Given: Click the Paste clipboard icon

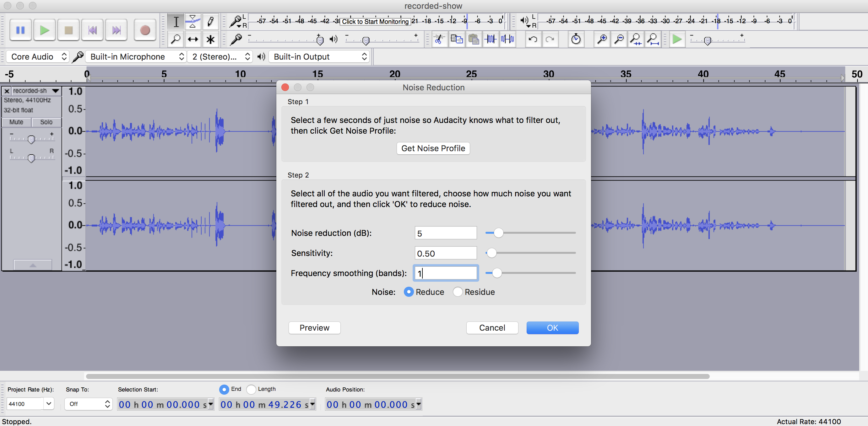Looking at the screenshot, I should pyautogui.click(x=474, y=40).
